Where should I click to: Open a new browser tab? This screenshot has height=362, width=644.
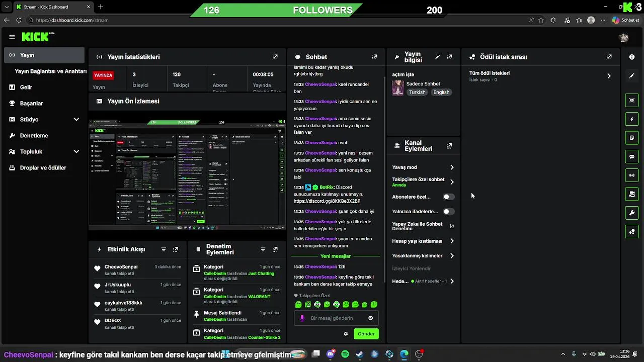pyautogui.click(x=101, y=7)
